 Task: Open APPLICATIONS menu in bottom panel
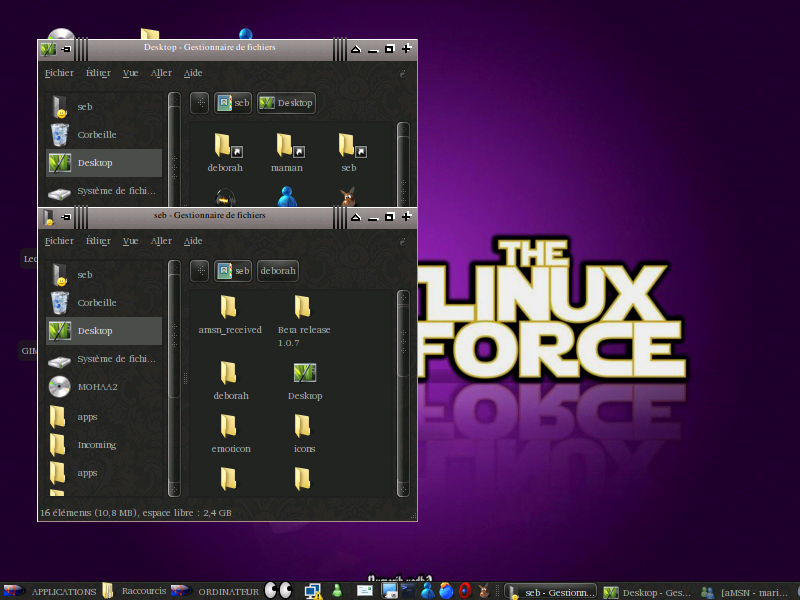50,591
